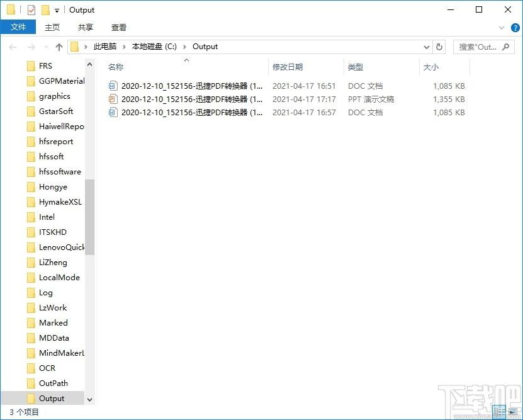Select the PPT file modified 17:17

tap(286, 99)
